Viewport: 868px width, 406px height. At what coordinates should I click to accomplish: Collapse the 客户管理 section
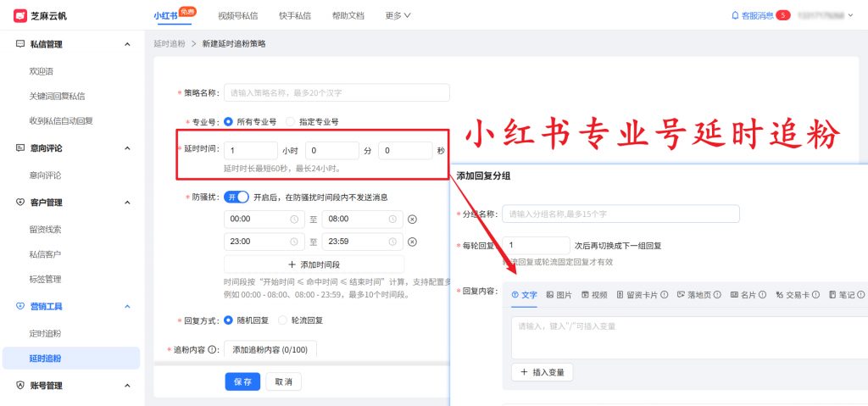coord(127,203)
